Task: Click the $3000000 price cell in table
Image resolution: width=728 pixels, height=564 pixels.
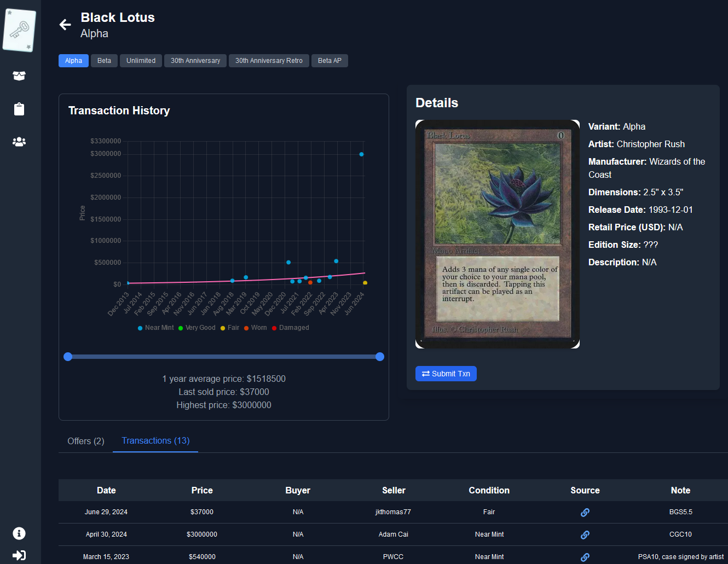Action: pyautogui.click(x=202, y=534)
